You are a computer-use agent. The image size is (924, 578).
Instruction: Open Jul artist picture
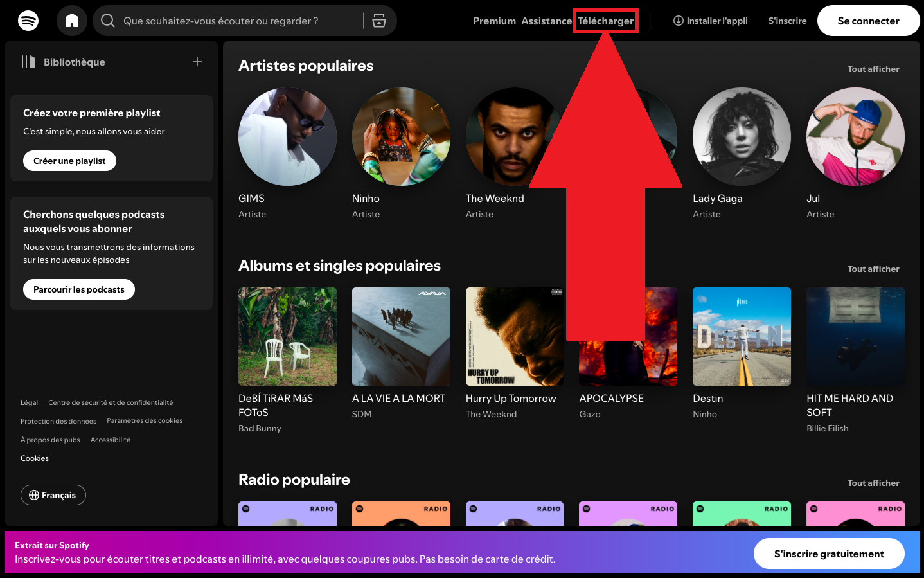pyautogui.click(x=855, y=136)
